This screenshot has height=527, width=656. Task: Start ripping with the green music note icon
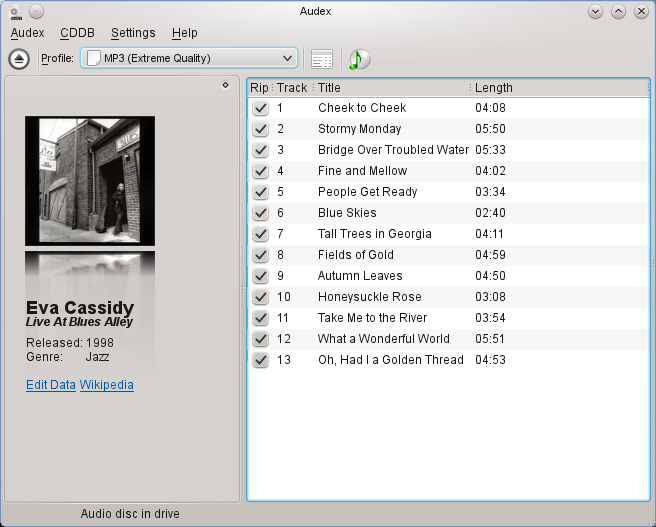point(359,59)
